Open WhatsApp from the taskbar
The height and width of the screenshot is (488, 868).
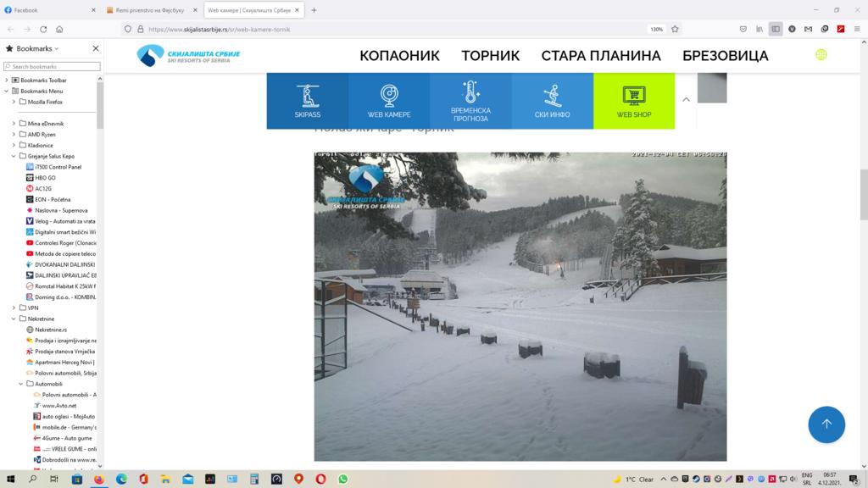coord(343,479)
